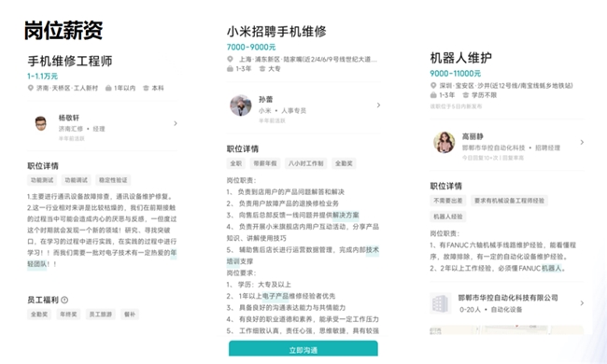Select the 功能测试 tag

[x=42, y=180]
